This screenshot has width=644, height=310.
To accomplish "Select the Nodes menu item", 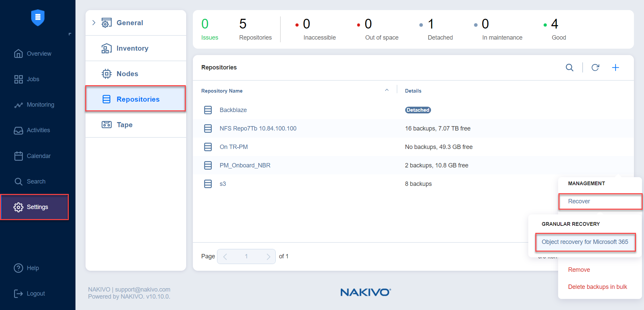I will (136, 74).
